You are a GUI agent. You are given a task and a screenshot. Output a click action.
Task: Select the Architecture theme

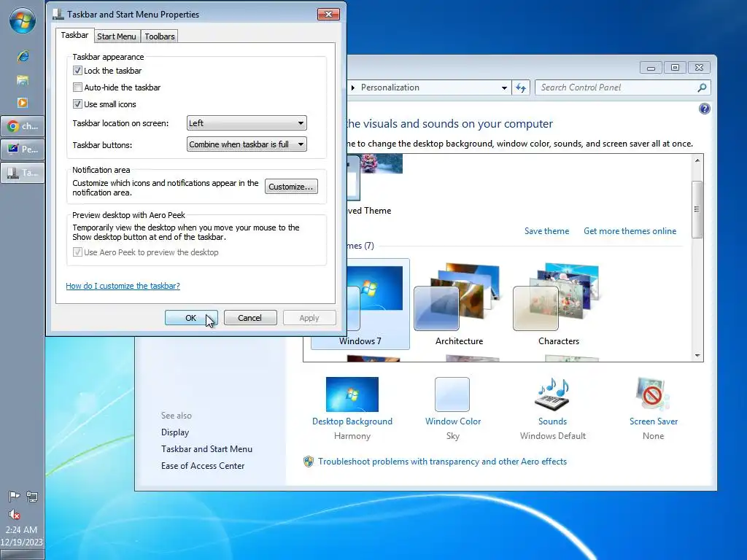460,305
